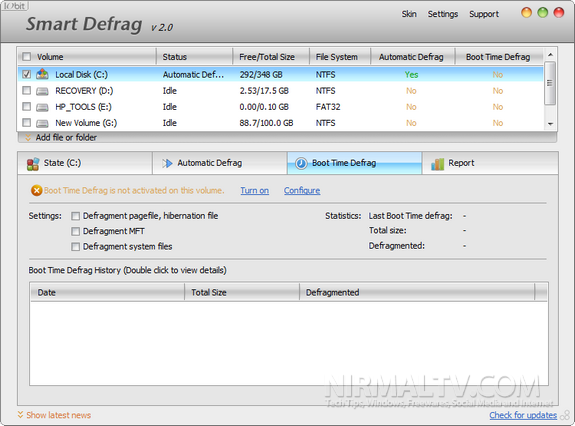The width and height of the screenshot is (575, 426).
Task: Click FAT32 file system cell
Action: [x=328, y=107]
